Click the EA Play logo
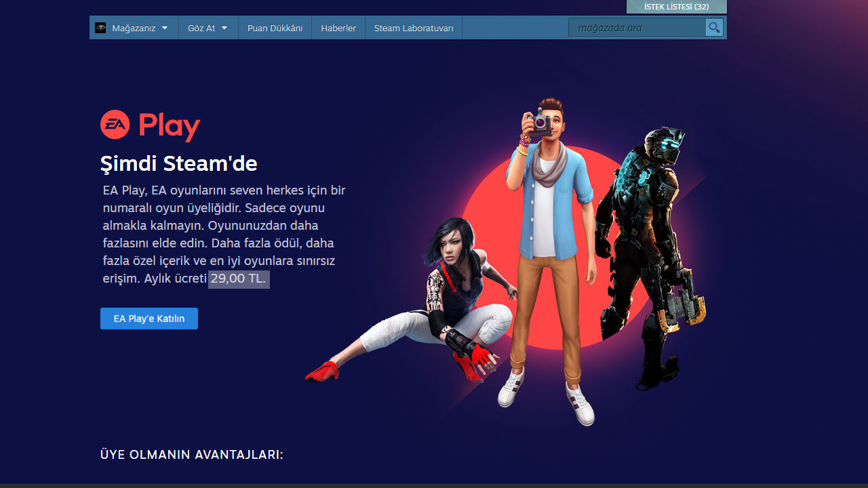 point(151,125)
